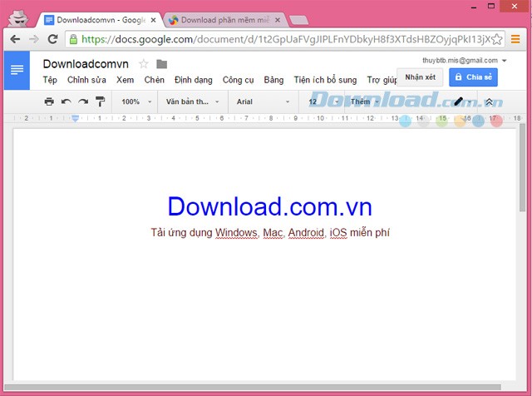Screen dimensions: 532x396
Task: Click the Nhận xét button
Action: 420,77
